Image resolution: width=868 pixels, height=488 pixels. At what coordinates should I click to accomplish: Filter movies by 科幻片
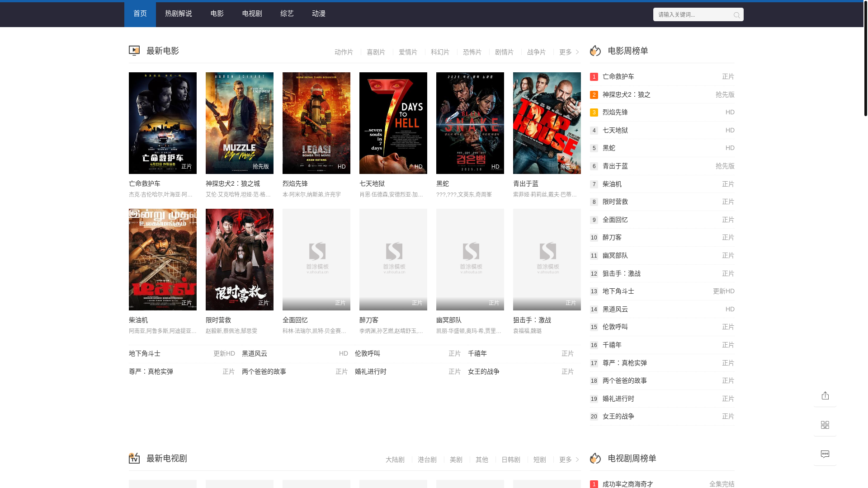coord(440,52)
